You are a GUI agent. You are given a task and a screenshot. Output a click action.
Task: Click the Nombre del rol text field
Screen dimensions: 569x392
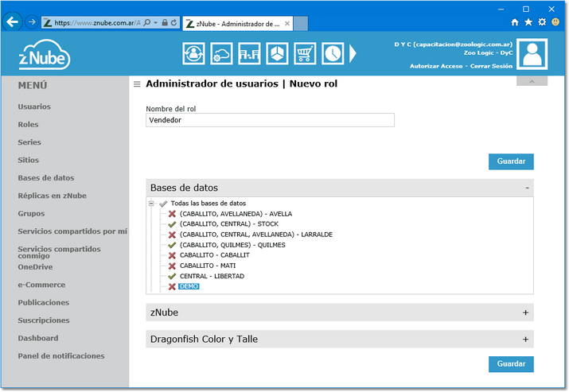(270, 120)
